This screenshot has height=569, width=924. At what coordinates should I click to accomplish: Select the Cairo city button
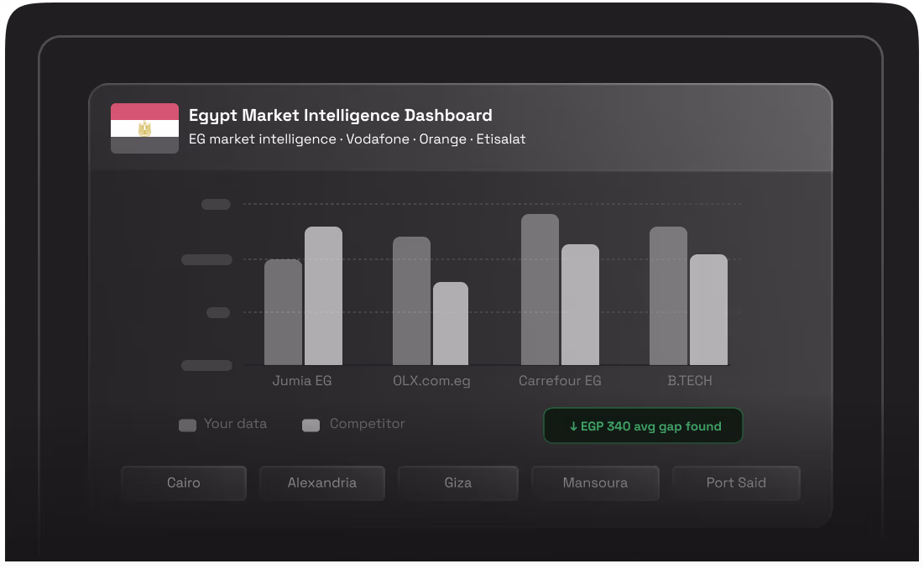(183, 483)
